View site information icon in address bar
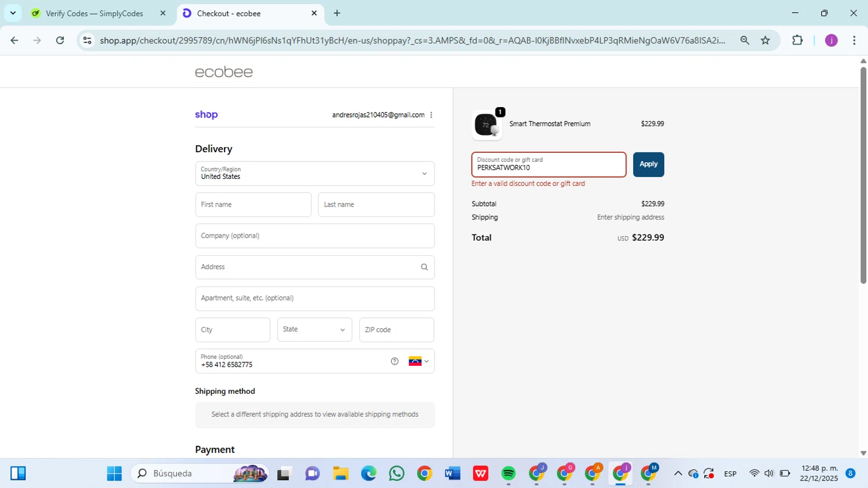Image resolution: width=868 pixels, height=488 pixels. pyautogui.click(x=87, y=40)
